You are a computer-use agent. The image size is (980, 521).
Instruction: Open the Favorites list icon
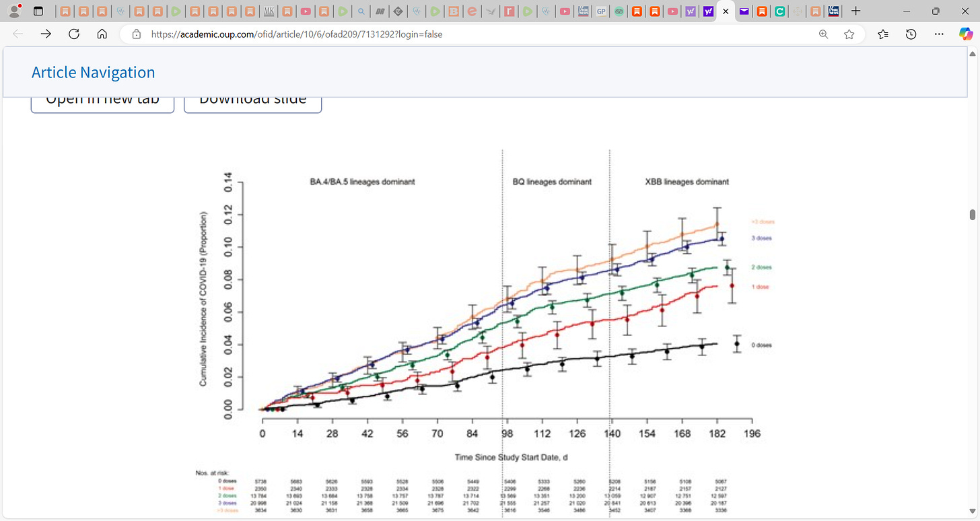883,34
